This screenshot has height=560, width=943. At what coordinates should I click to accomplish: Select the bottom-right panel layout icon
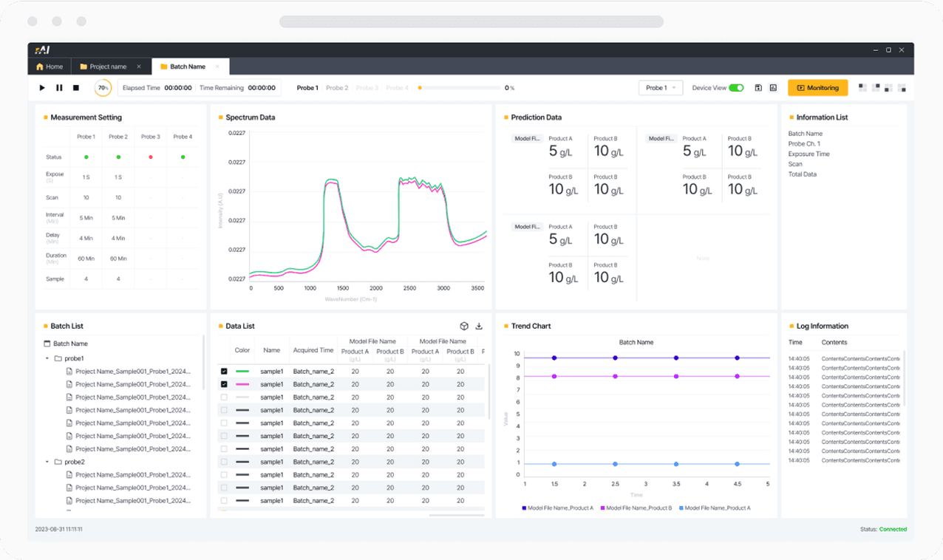coord(902,88)
